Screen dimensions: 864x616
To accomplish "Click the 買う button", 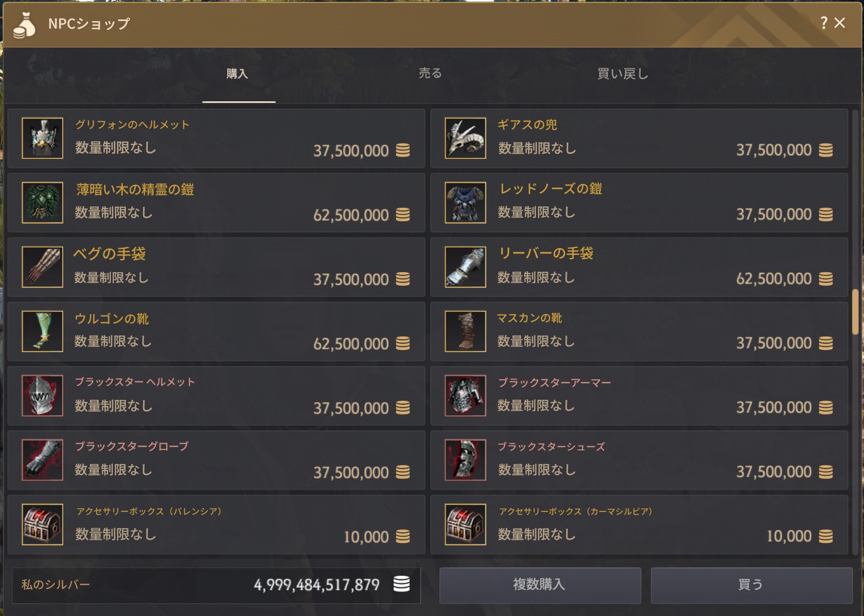I will coord(752,585).
